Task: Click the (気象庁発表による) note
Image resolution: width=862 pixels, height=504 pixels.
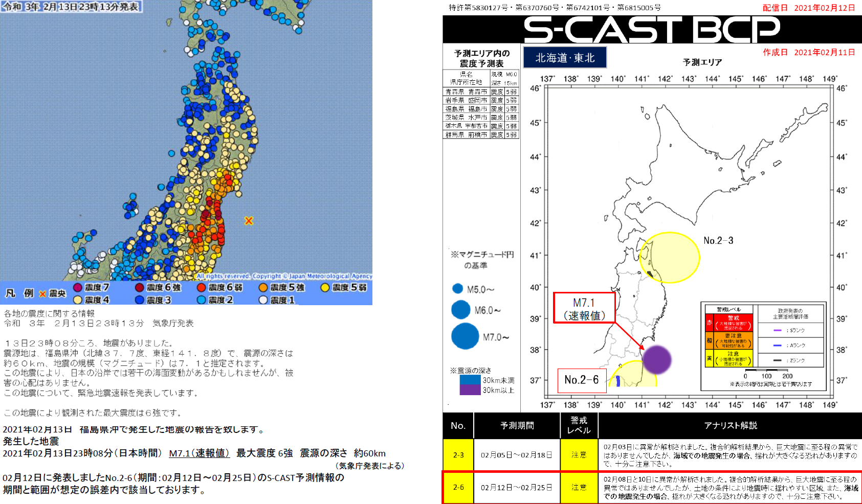Action: [x=370, y=466]
